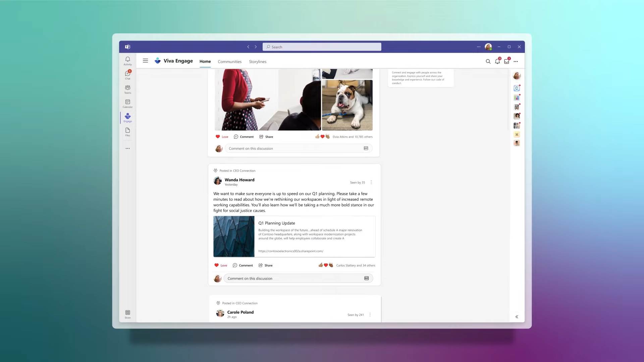Love the post by Elvia Atkins
The height and width of the screenshot is (362, 644).
pyautogui.click(x=222, y=136)
